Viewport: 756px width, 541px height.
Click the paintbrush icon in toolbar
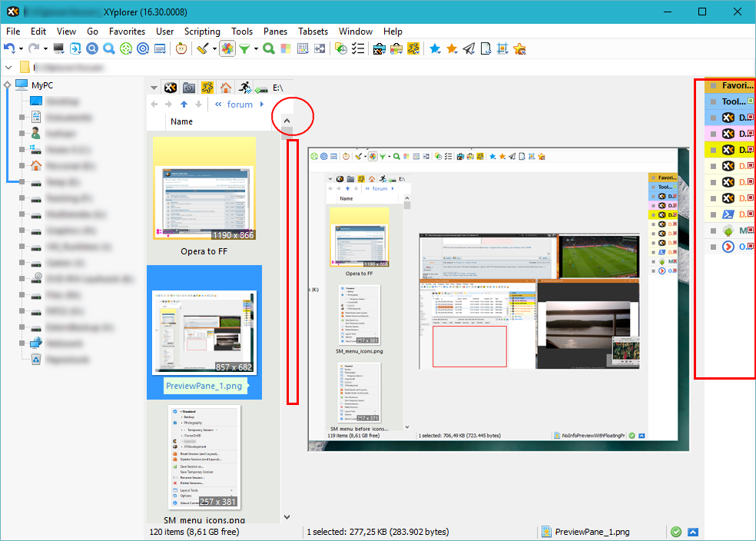(201, 48)
